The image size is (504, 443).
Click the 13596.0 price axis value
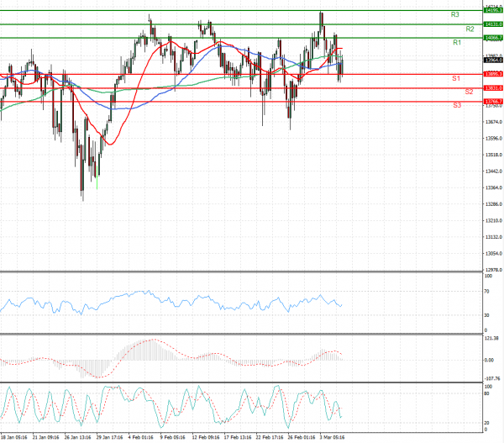point(494,139)
